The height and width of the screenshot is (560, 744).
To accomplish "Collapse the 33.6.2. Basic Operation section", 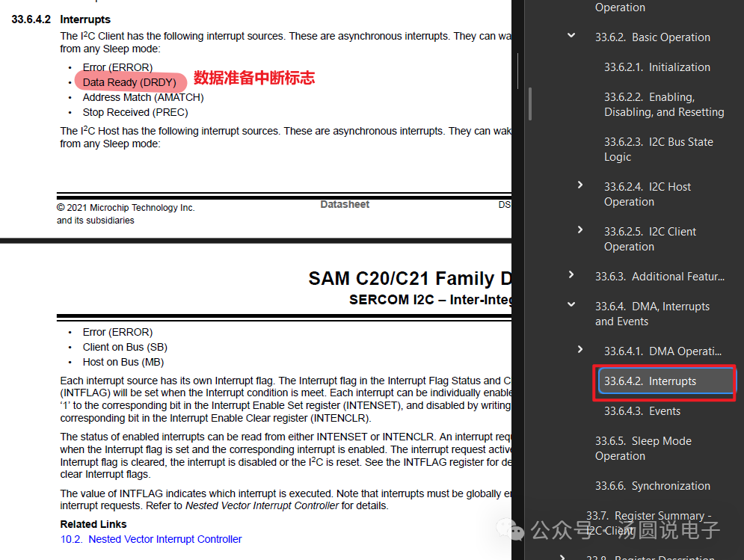I will 571,36.
